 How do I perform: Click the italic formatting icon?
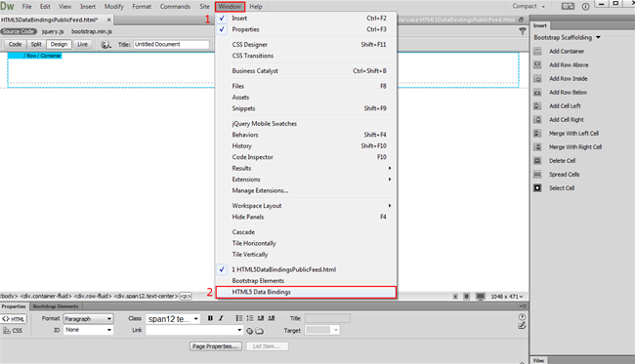click(221, 318)
